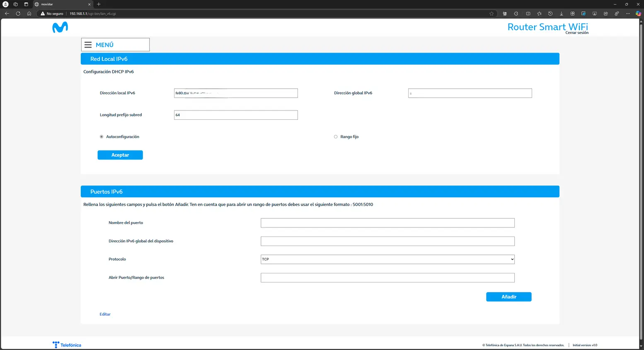Focus the Longitud prefijo subred field

tap(236, 115)
